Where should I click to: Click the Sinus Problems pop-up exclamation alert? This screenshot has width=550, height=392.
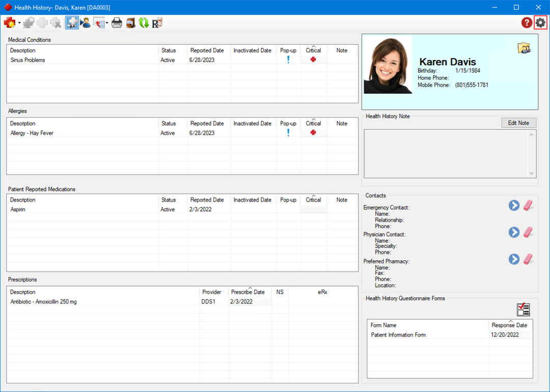[x=288, y=60]
